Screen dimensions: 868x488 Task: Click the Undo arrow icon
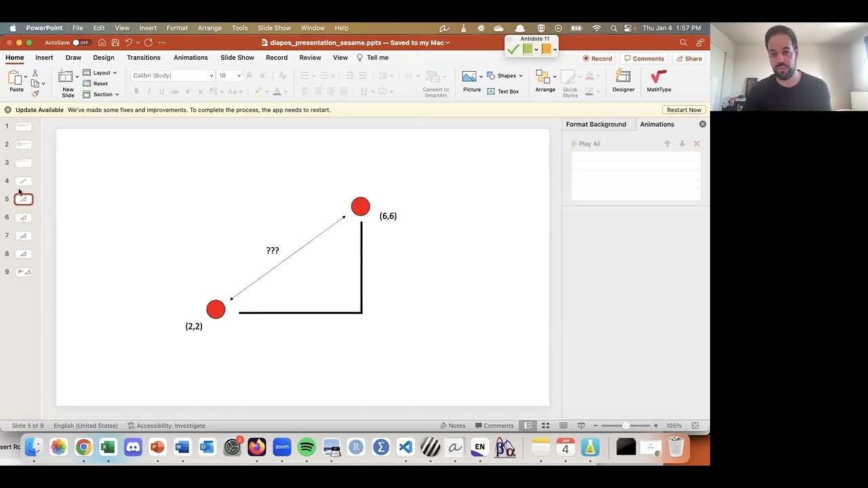tap(128, 43)
